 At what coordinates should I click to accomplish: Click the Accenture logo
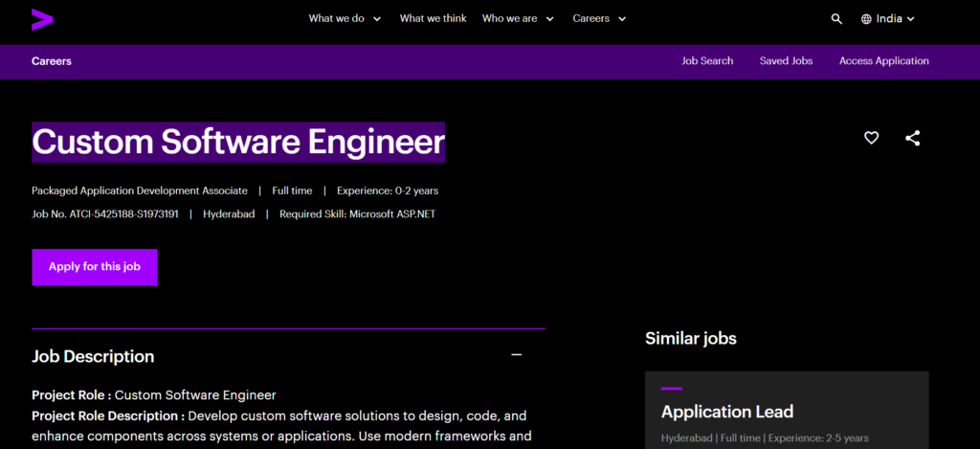pos(42,18)
